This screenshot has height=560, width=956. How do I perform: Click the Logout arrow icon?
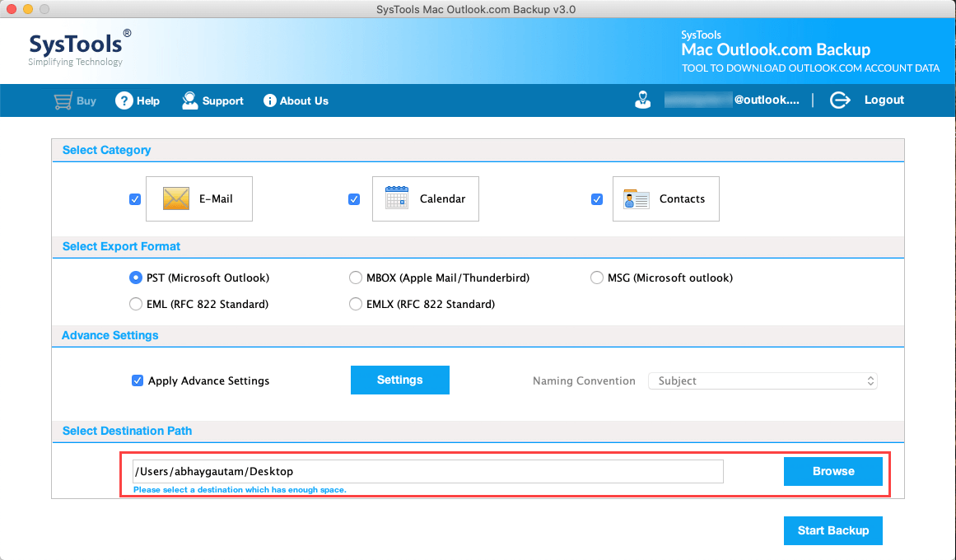(840, 100)
